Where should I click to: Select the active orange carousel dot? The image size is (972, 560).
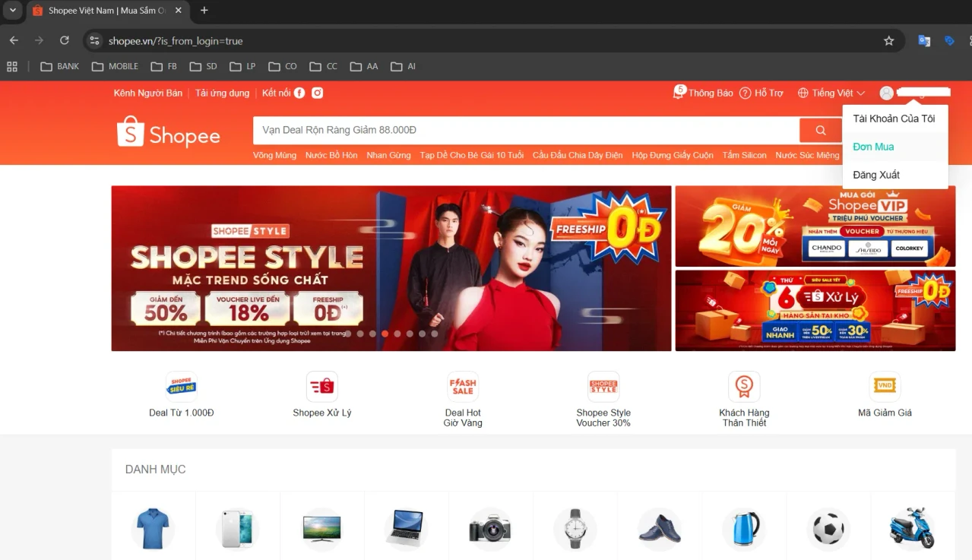pyautogui.click(x=385, y=334)
